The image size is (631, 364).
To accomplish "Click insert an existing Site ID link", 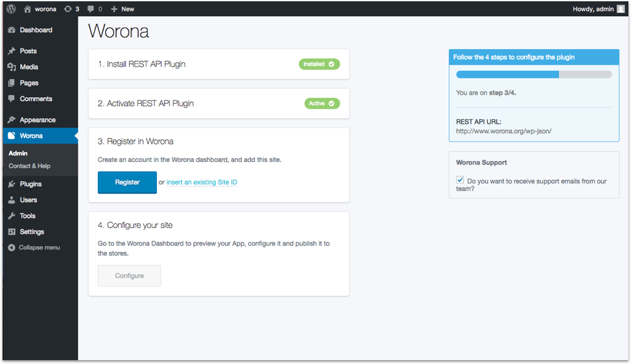I will pyautogui.click(x=202, y=183).
